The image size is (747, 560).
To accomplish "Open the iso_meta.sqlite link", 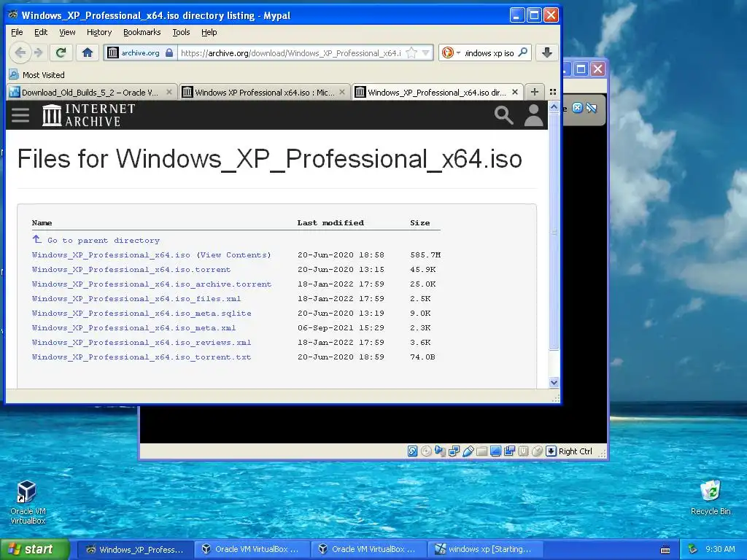I will point(142,314).
